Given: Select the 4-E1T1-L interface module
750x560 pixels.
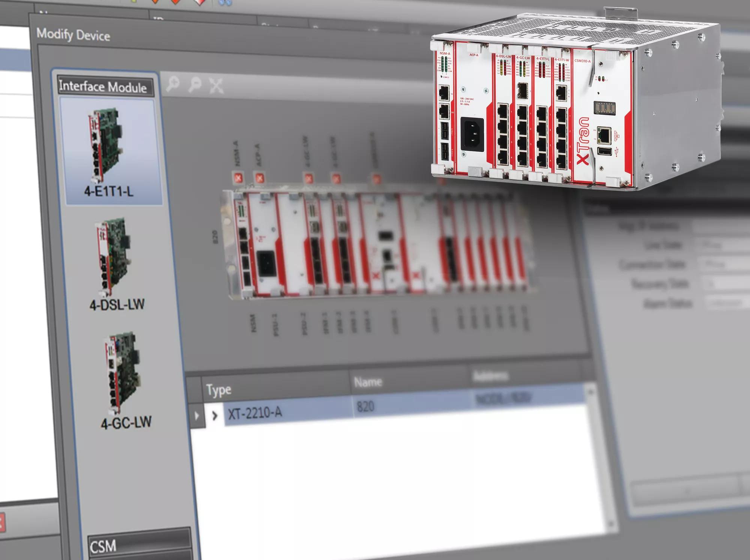Looking at the screenshot, I should [112, 152].
